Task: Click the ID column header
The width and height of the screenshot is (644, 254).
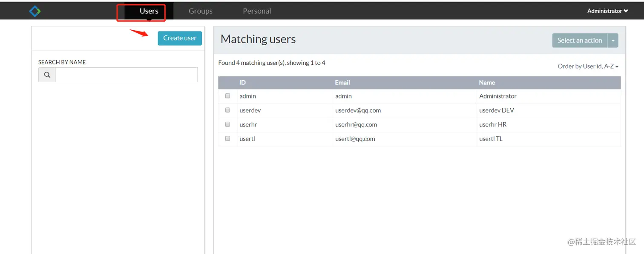Action: (242, 83)
